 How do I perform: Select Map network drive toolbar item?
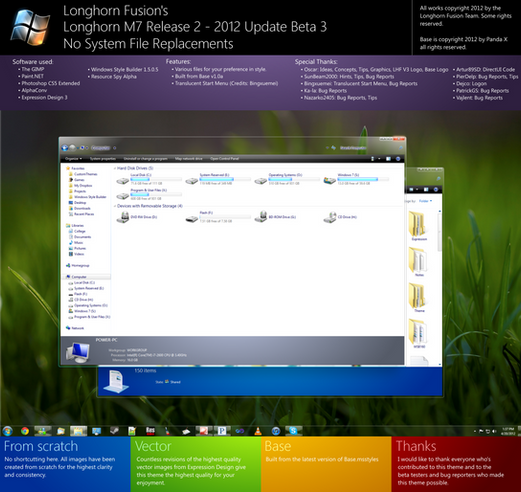click(x=189, y=159)
